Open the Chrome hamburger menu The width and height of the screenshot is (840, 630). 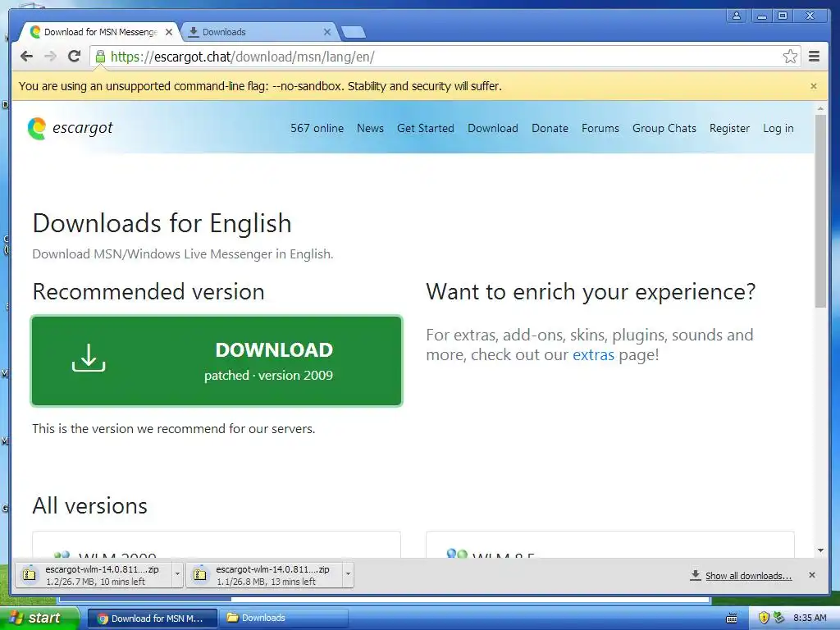click(815, 57)
